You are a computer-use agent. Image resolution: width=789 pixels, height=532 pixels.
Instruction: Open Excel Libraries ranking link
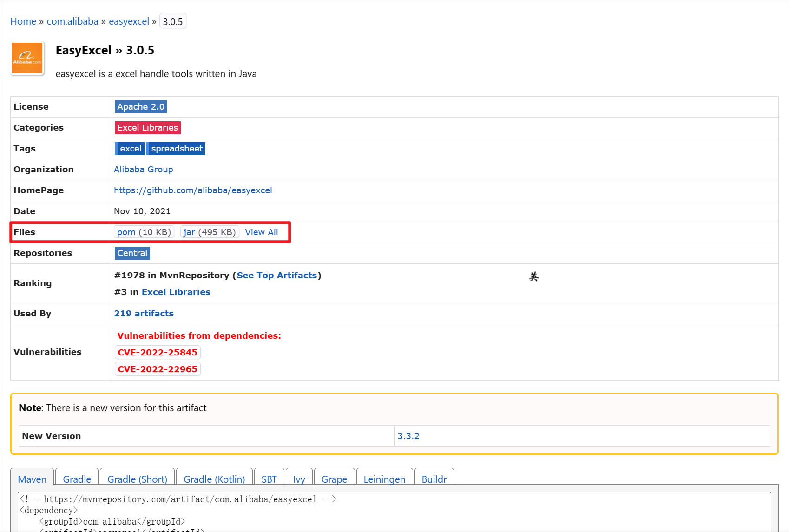click(176, 292)
